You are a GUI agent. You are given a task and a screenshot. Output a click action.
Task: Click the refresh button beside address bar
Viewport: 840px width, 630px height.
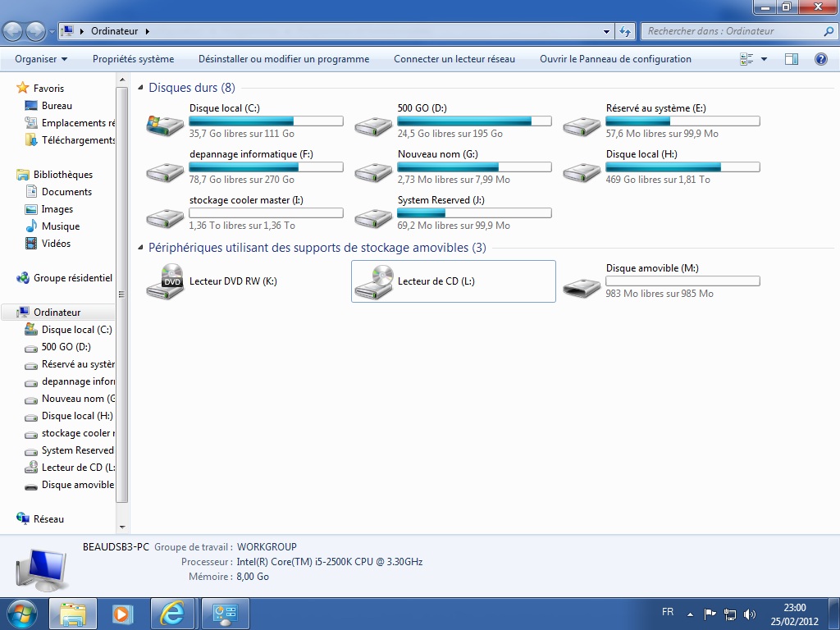pos(625,31)
